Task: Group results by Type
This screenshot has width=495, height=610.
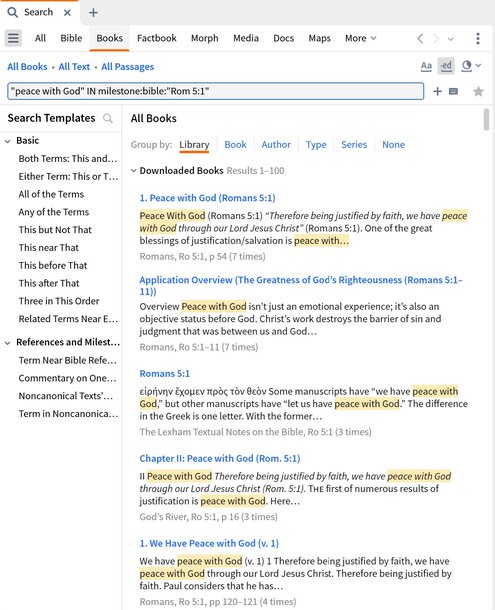Action: click(316, 145)
